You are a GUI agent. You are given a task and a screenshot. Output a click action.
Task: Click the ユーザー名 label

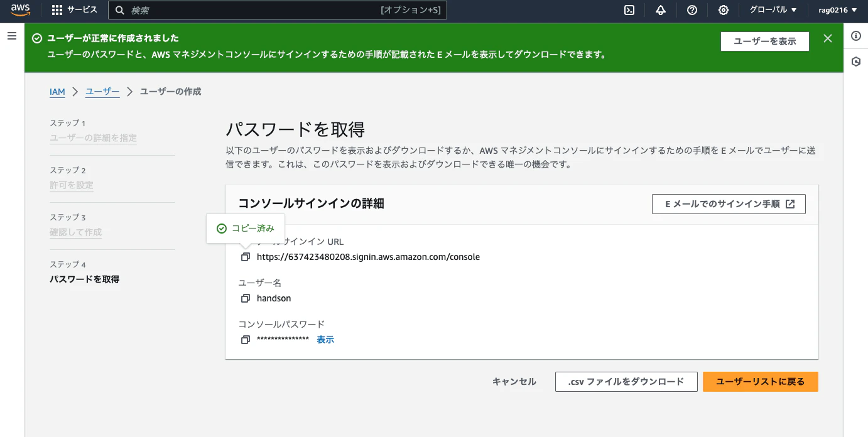coord(260,283)
